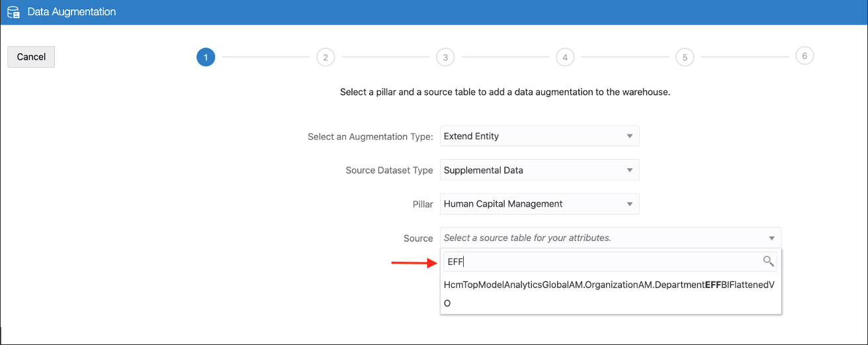Screen dimensions: 868x345
Task: Jump to step 6 of the wizard
Action: (804, 56)
